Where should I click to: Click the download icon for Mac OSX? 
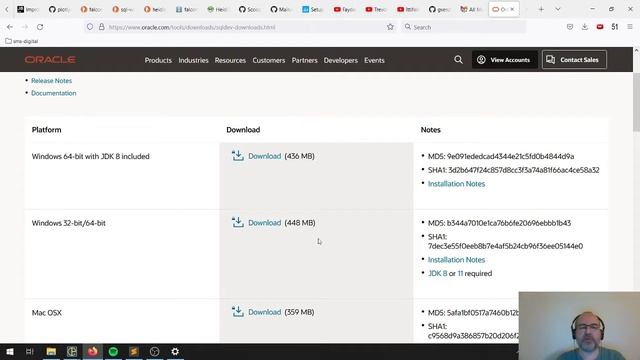coord(238,311)
